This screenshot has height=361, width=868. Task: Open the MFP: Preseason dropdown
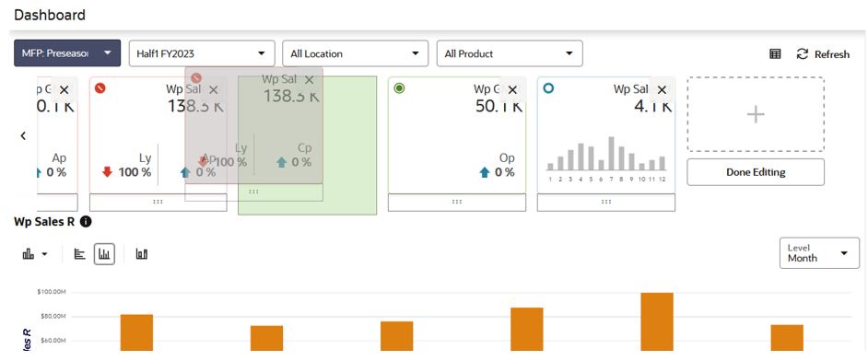click(x=67, y=53)
